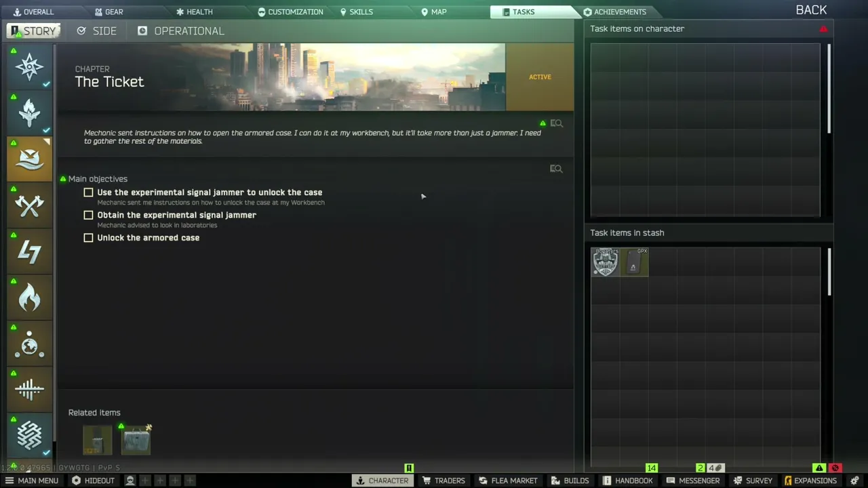Screen dimensions: 868x488
Task: Select the highlighted bird-and-wave chapter icon
Action: click(x=29, y=159)
